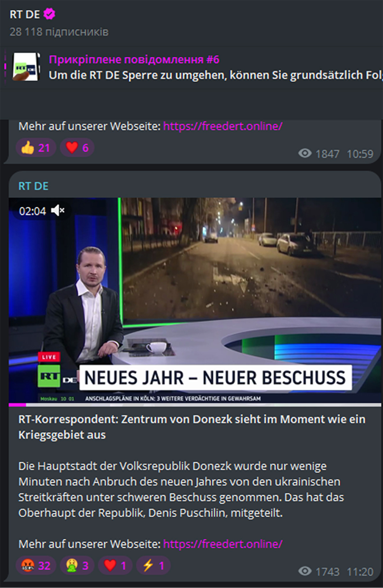Image resolution: width=383 pixels, height=588 pixels.
Task: Toggle the lightning bolt reaction
Action: (153, 565)
